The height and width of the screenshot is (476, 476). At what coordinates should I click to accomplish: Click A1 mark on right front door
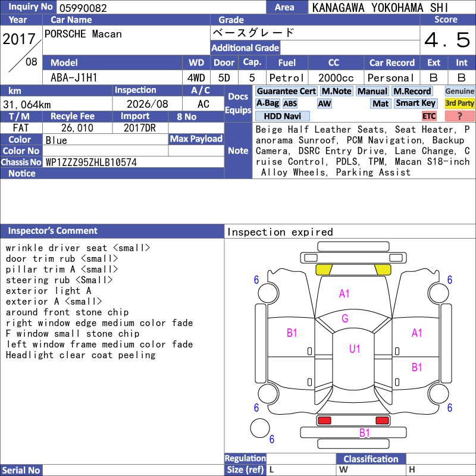pyautogui.click(x=417, y=333)
